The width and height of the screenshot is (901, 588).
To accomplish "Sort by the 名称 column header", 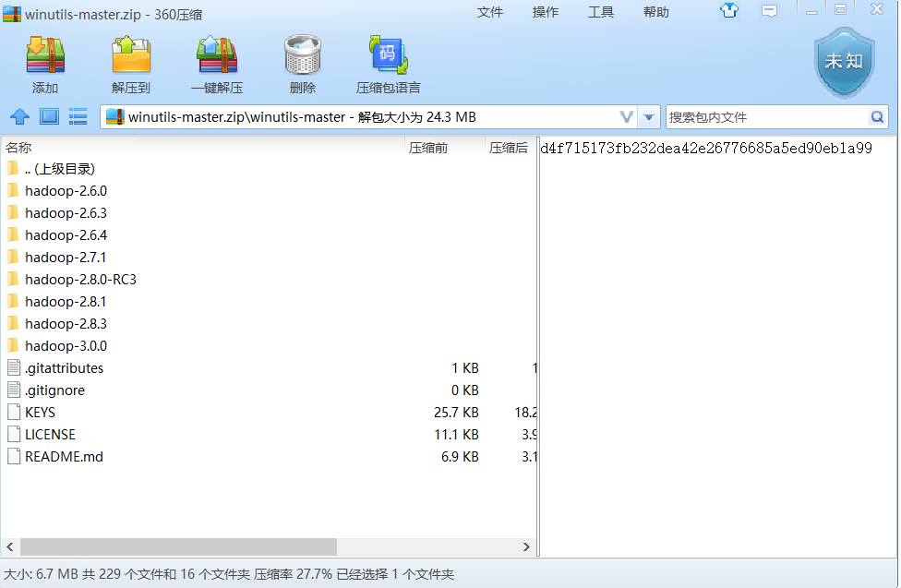I will (x=203, y=148).
